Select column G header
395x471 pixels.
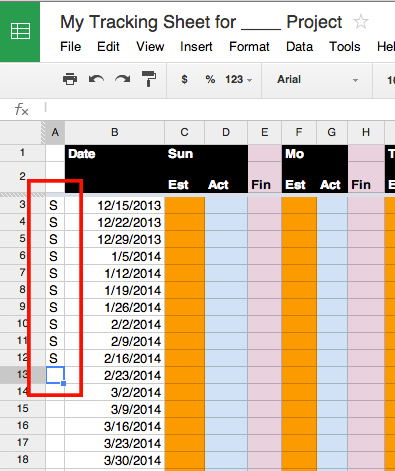coord(332,133)
